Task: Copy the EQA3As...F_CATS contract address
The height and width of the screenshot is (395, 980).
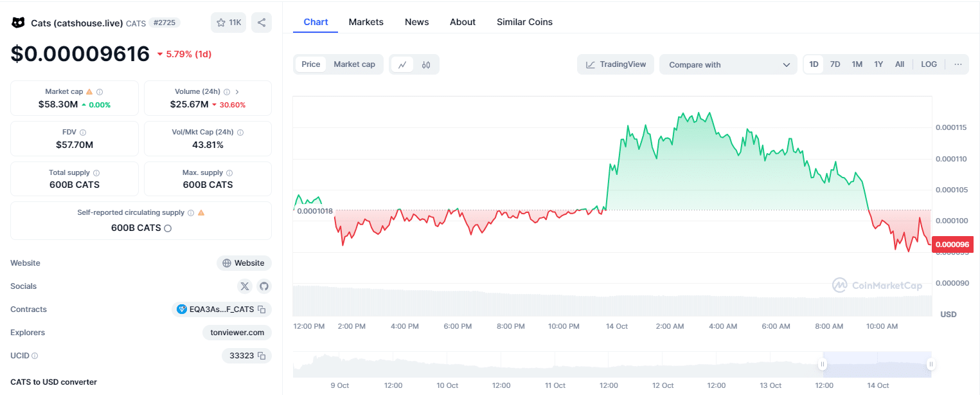Action: coord(262,309)
